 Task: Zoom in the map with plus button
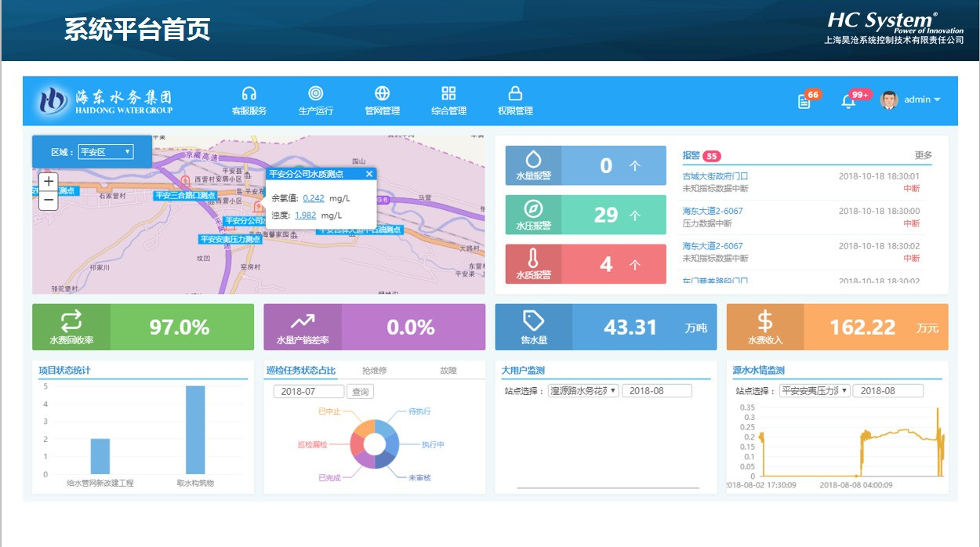click(x=49, y=181)
